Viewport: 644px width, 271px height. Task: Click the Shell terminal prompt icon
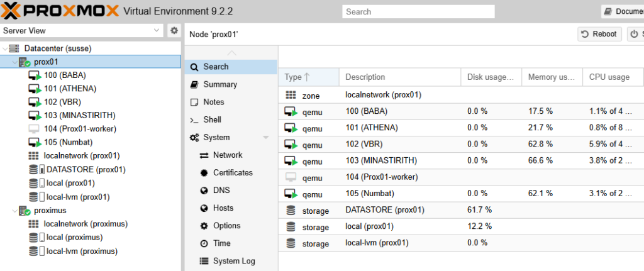(x=194, y=120)
